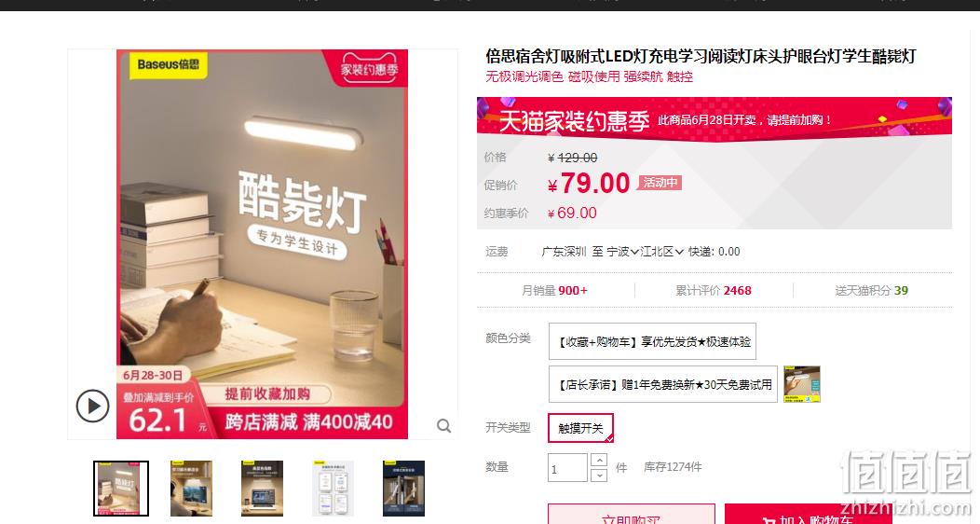Choose the 收藏+购物车 享优先发货 option

click(x=652, y=341)
